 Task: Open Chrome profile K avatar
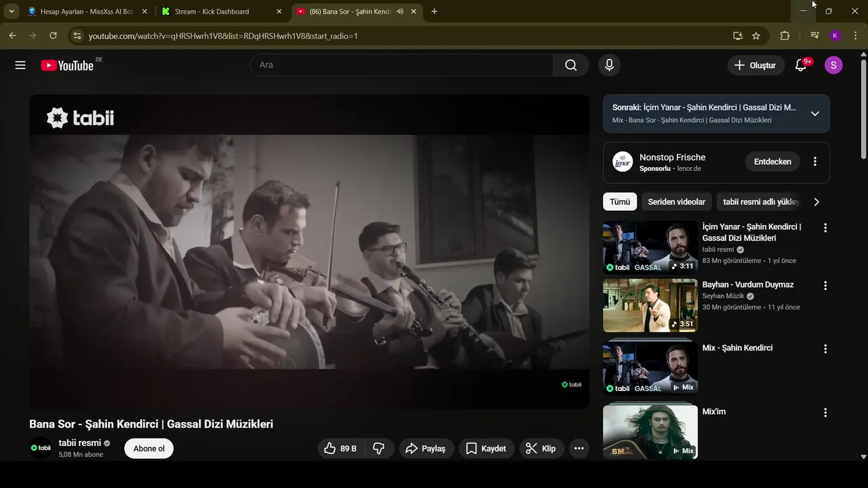point(835,36)
